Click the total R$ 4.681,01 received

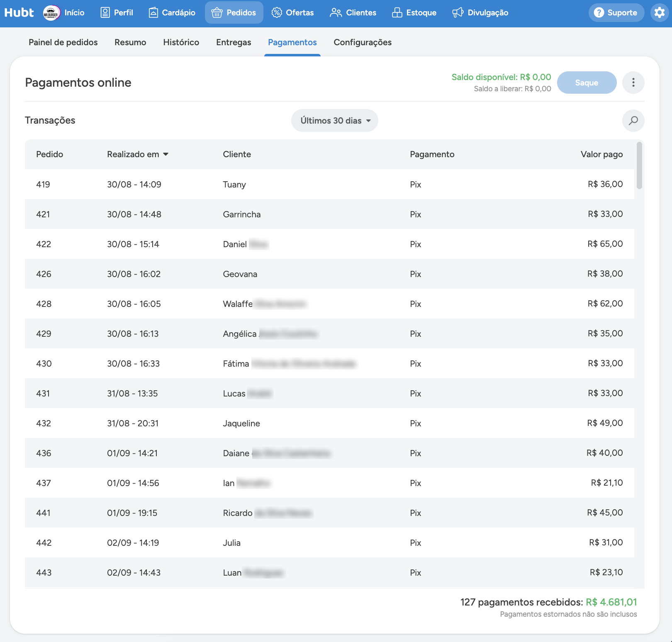pos(611,602)
